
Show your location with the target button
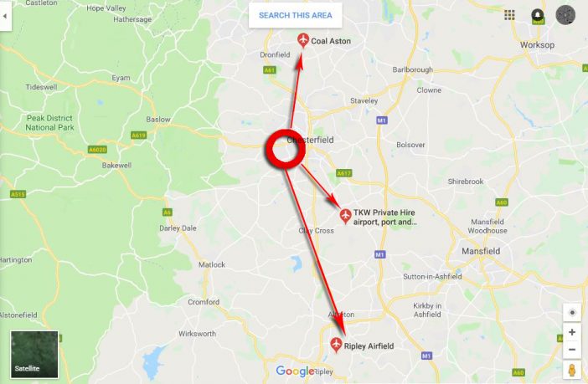pos(572,312)
